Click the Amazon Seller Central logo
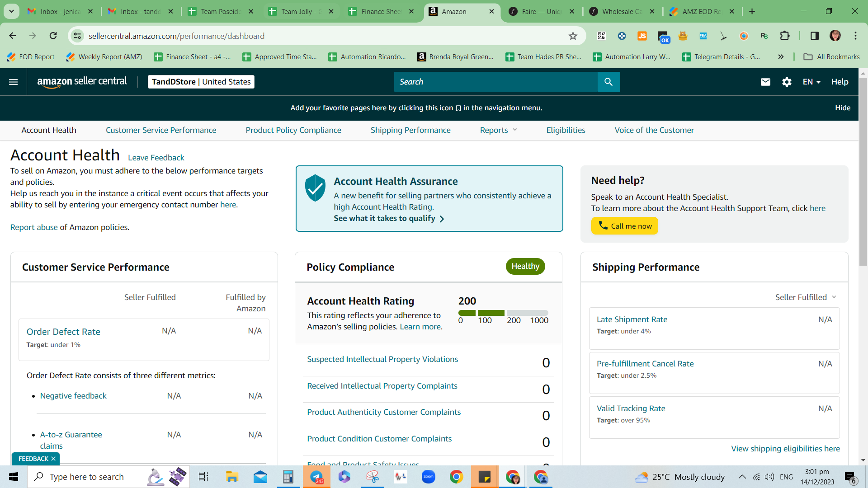 tap(82, 82)
